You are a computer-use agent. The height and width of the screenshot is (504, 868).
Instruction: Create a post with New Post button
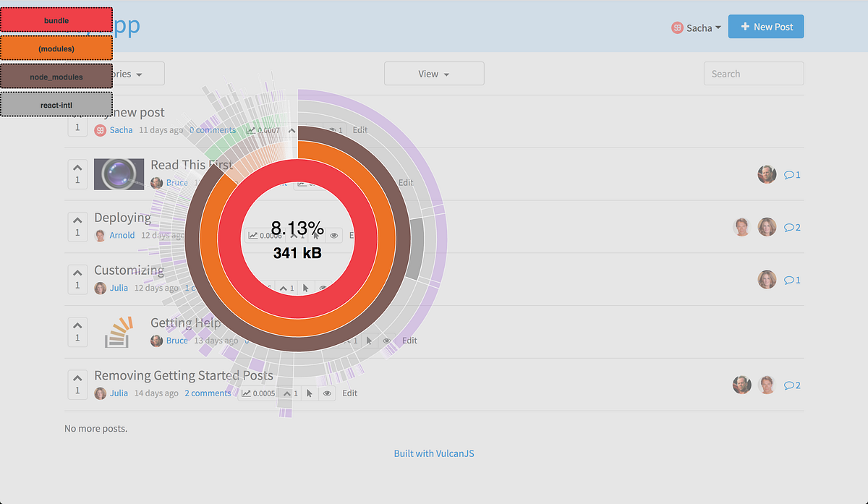pyautogui.click(x=766, y=27)
